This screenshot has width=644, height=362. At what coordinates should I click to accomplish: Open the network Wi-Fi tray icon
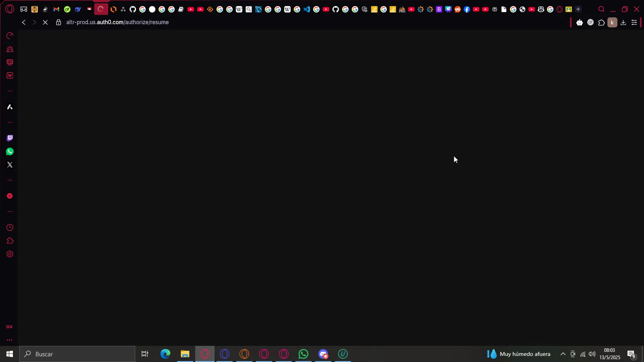[583, 354]
